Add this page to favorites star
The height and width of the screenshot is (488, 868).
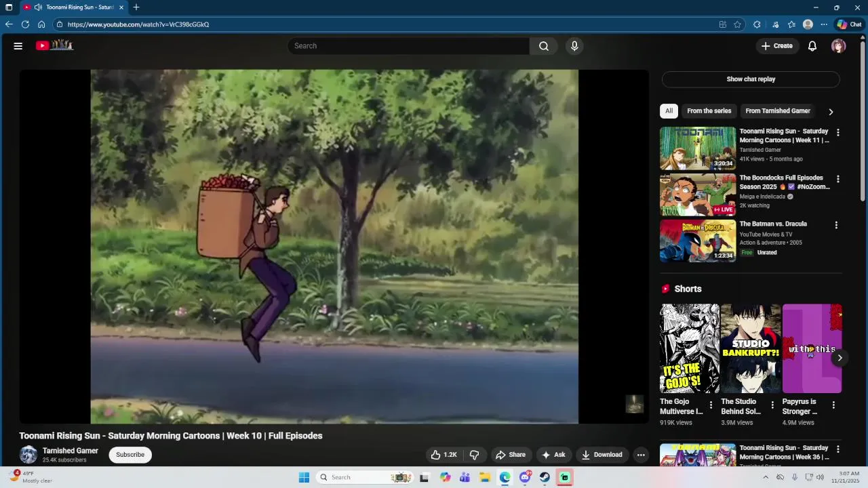tap(737, 24)
